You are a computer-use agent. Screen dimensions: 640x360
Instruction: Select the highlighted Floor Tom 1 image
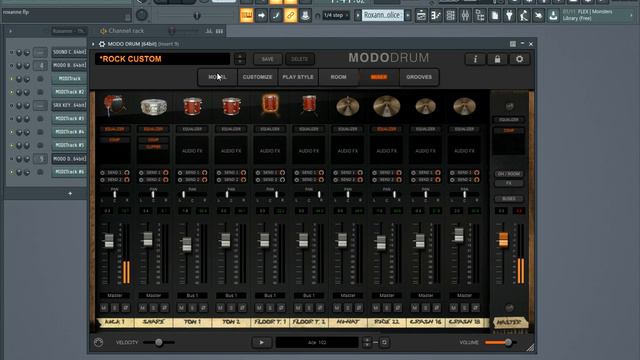click(x=270, y=105)
